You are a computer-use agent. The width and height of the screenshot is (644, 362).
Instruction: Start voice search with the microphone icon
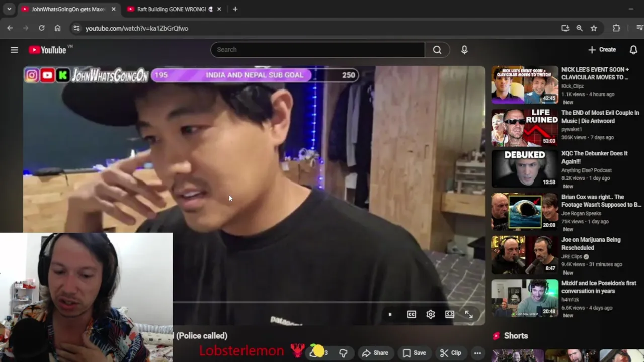(x=464, y=50)
